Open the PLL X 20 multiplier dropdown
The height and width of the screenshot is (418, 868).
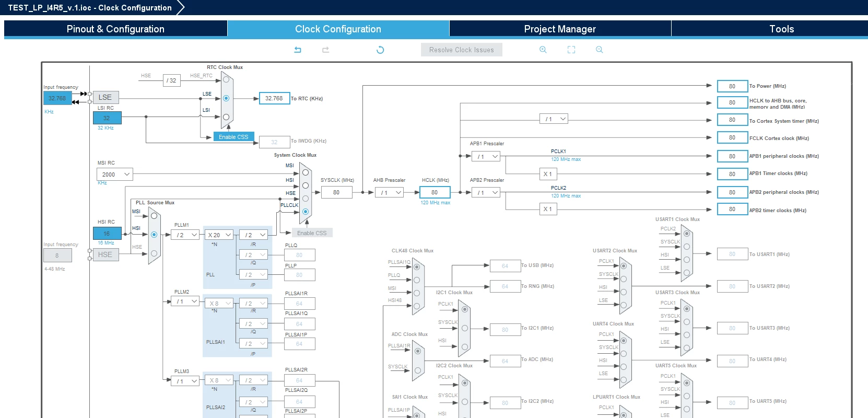click(219, 235)
